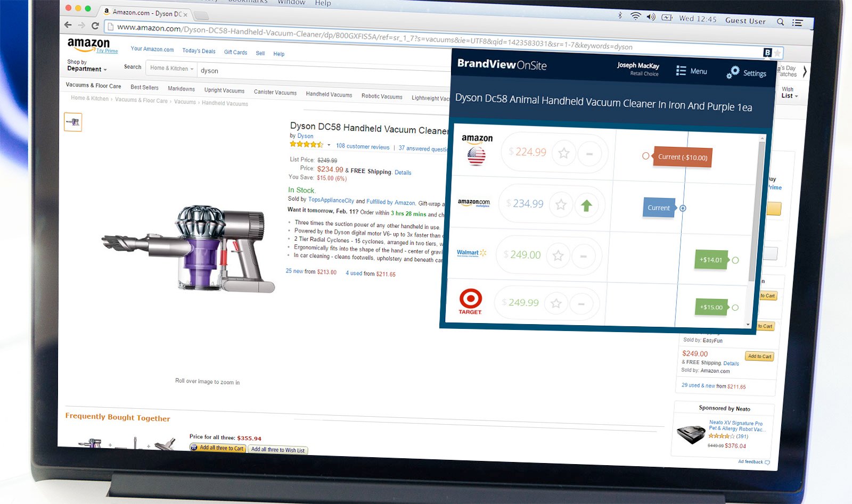Click the Ad feedback speech bubble icon
The image size is (852, 504).
[767, 462]
